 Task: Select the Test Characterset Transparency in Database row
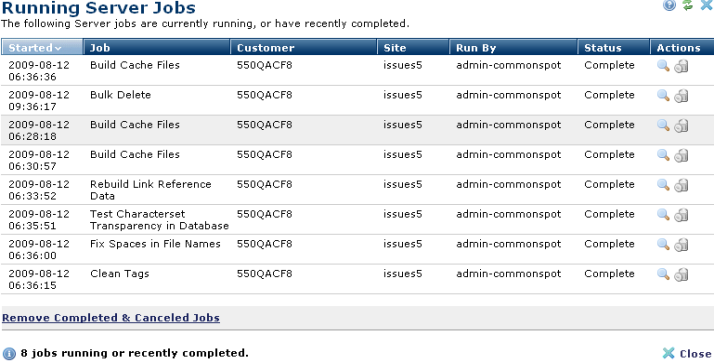point(357,220)
